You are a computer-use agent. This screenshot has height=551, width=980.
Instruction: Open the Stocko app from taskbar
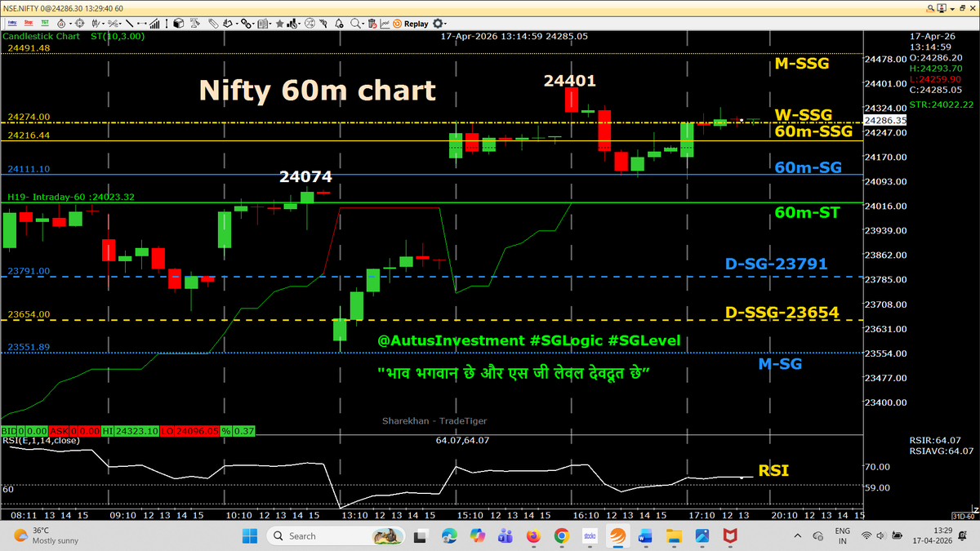point(589,535)
